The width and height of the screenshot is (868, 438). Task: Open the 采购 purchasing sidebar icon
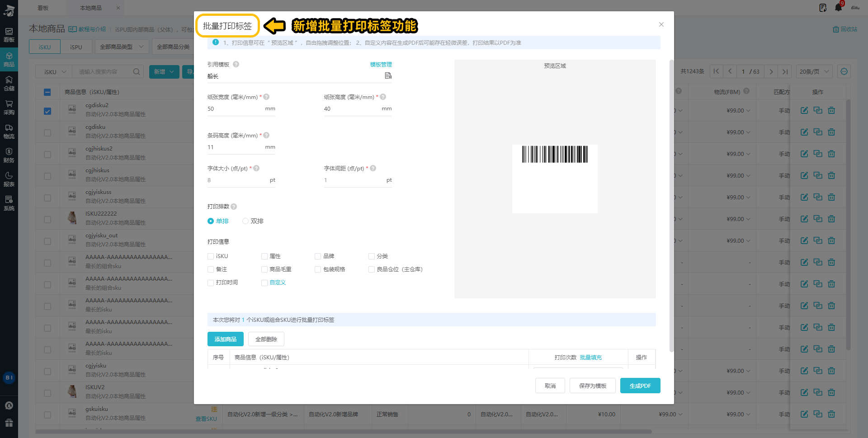9,108
